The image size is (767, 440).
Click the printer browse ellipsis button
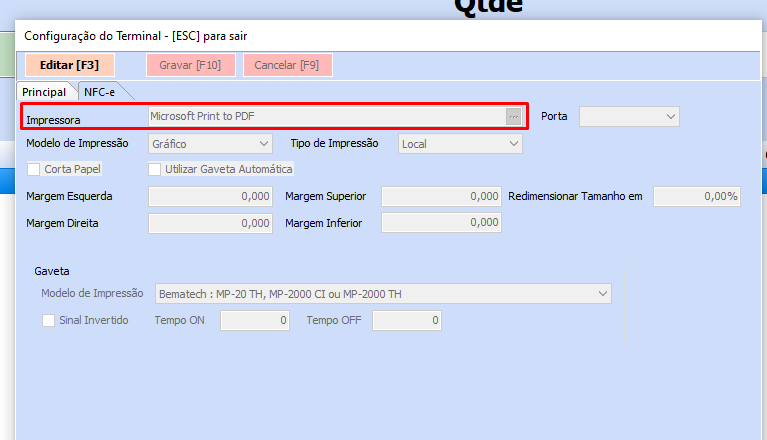[513, 117]
